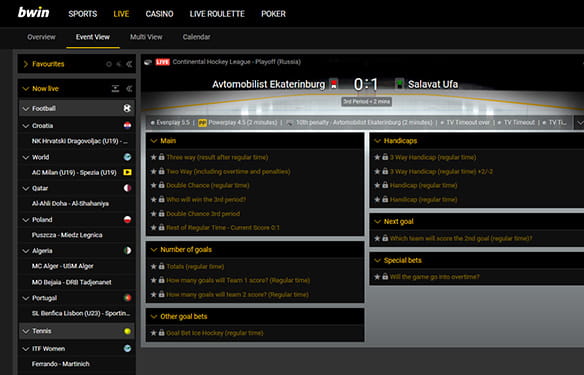Open How many goals will Team 1 score
Image resolution: width=584 pixels, height=375 pixels.
click(238, 280)
